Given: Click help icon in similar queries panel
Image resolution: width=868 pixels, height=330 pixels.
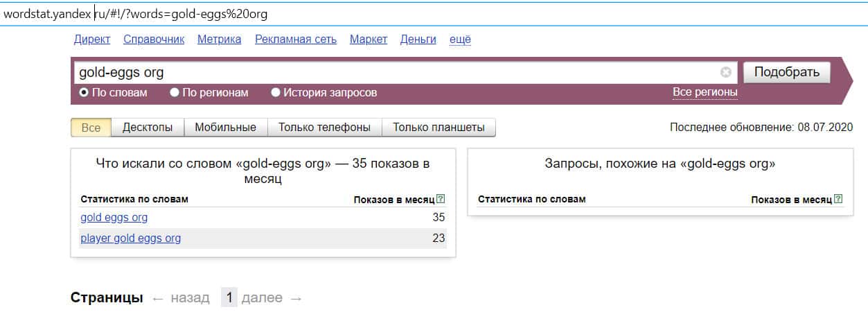Looking at the screenshot, I should 839,200.
